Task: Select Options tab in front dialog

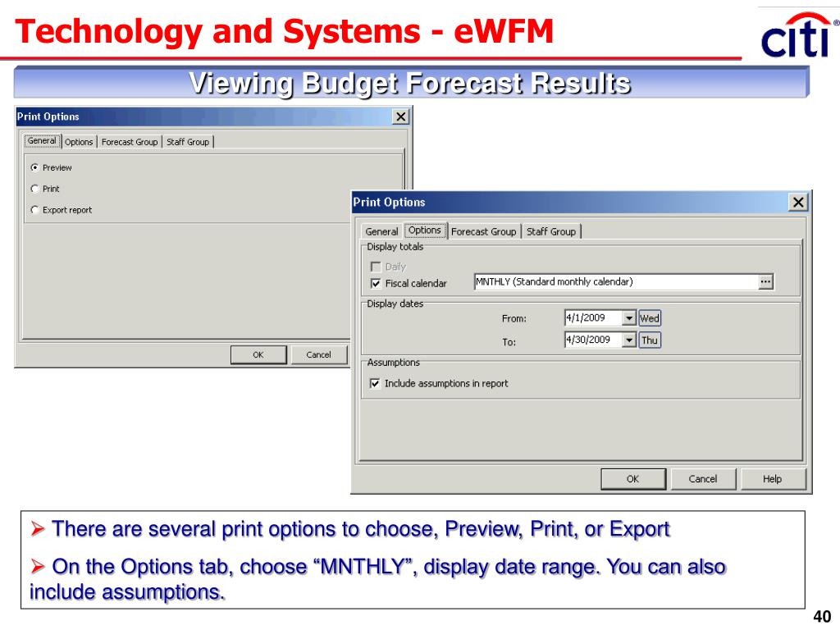Action: [x=425, y=231]
